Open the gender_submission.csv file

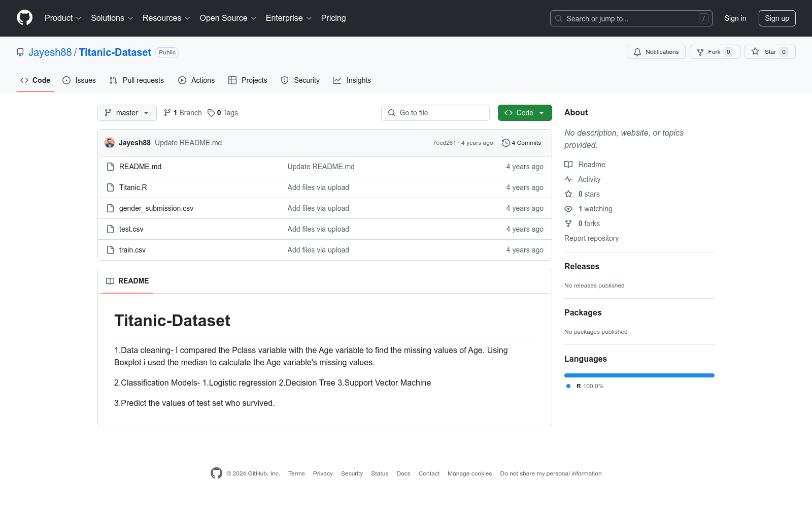(x=156, y=208)
